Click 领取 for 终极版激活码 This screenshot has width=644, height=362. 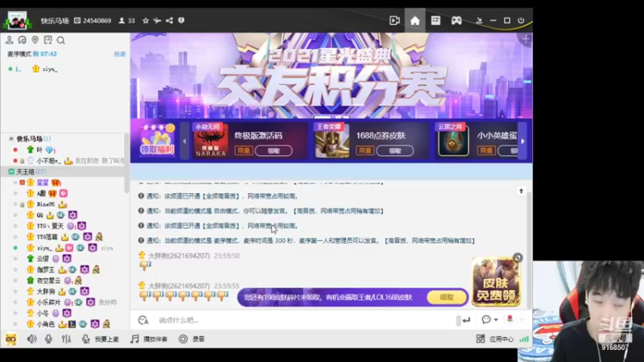(x=274, y=150)
